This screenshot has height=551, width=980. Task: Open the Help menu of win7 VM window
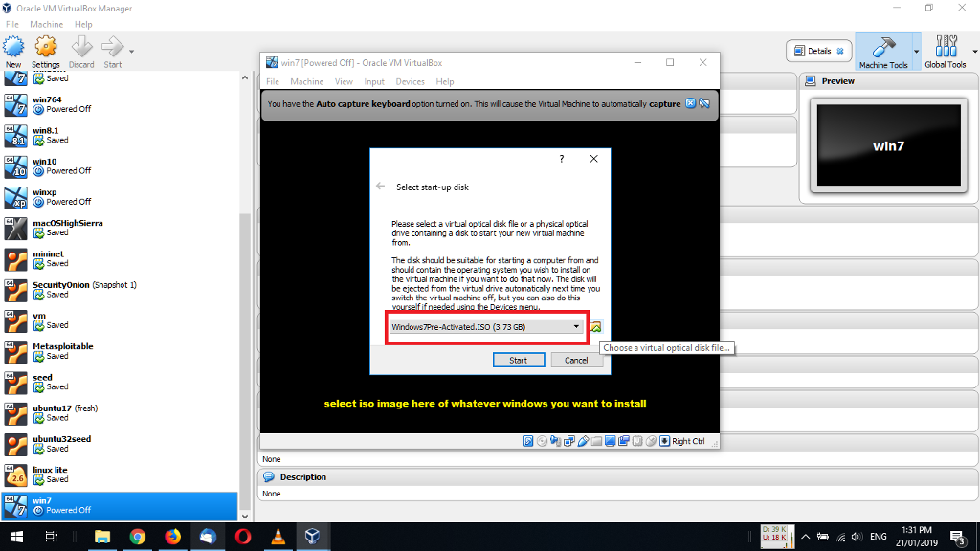[x=444, y=82]
